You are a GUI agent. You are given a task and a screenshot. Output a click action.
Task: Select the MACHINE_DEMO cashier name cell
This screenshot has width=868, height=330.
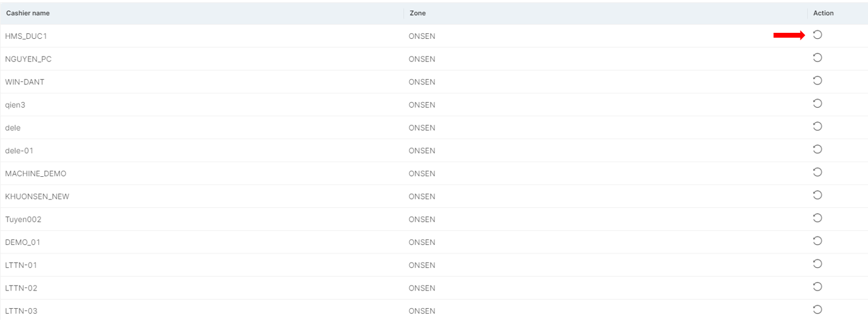tap(35, 174)
